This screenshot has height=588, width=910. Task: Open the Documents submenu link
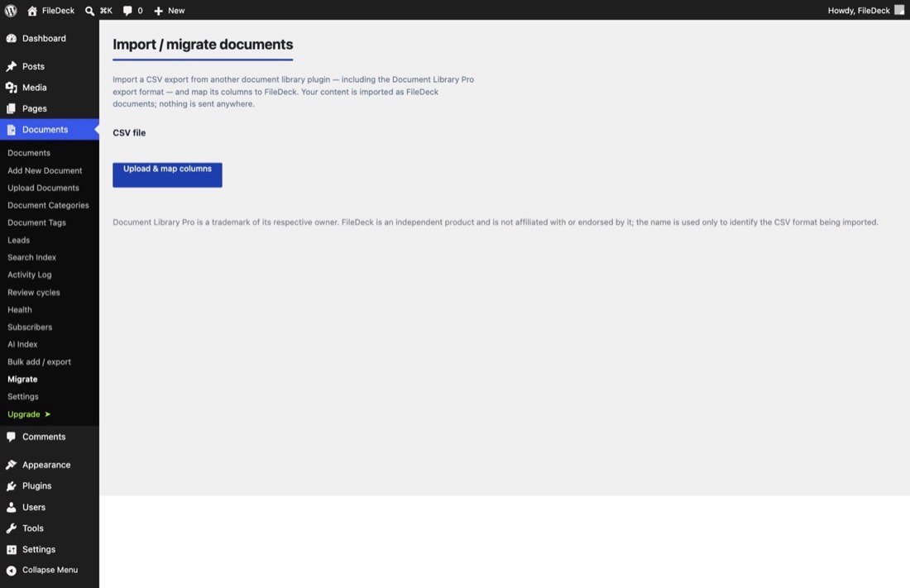28,153
